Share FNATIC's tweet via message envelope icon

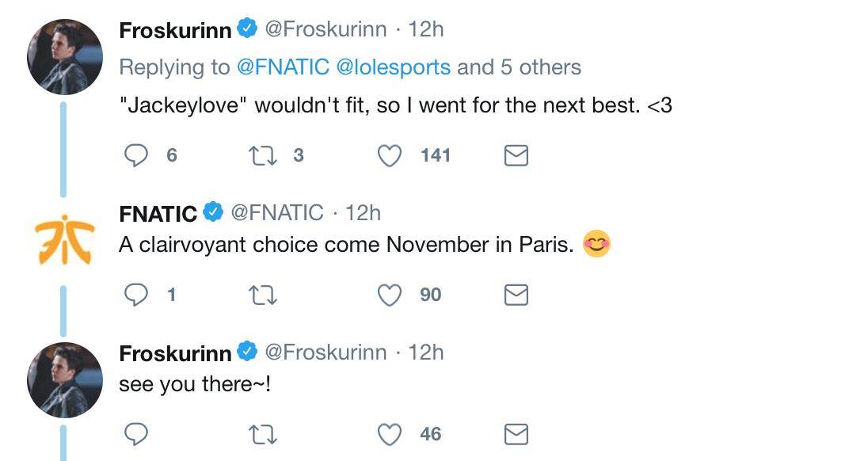click(516, 295)
